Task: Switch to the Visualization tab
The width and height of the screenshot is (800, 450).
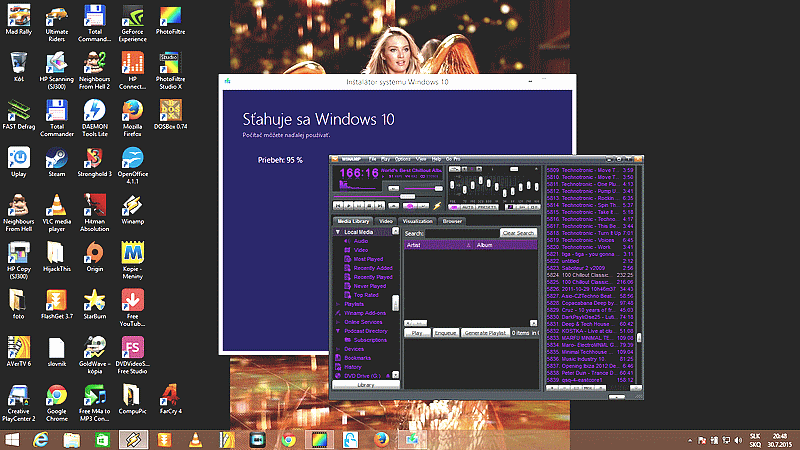Action: (x=417, y=221)
